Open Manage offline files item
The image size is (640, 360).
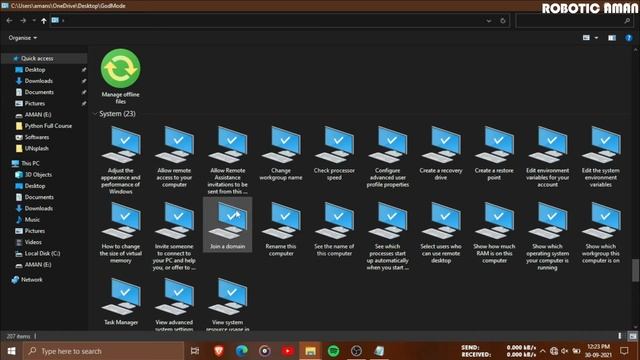tap(120, 76)
